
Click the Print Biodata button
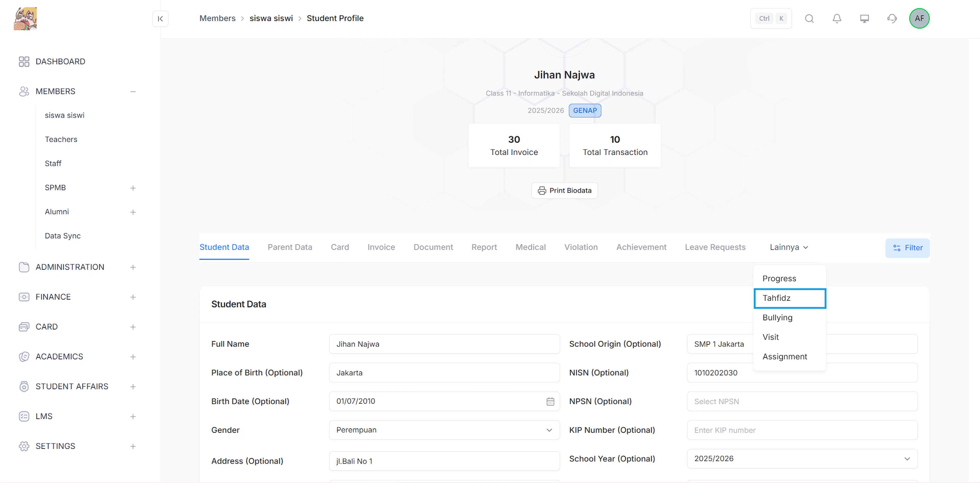click(564, 191)
